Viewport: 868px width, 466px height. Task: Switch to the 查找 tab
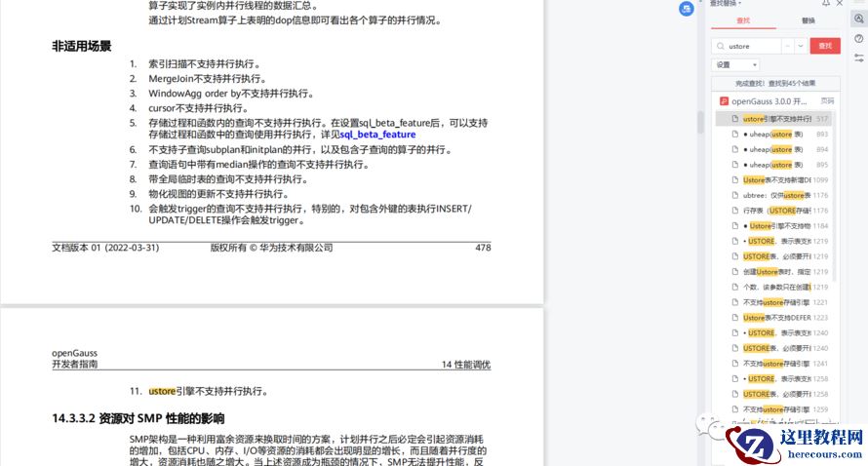(743, 20)
